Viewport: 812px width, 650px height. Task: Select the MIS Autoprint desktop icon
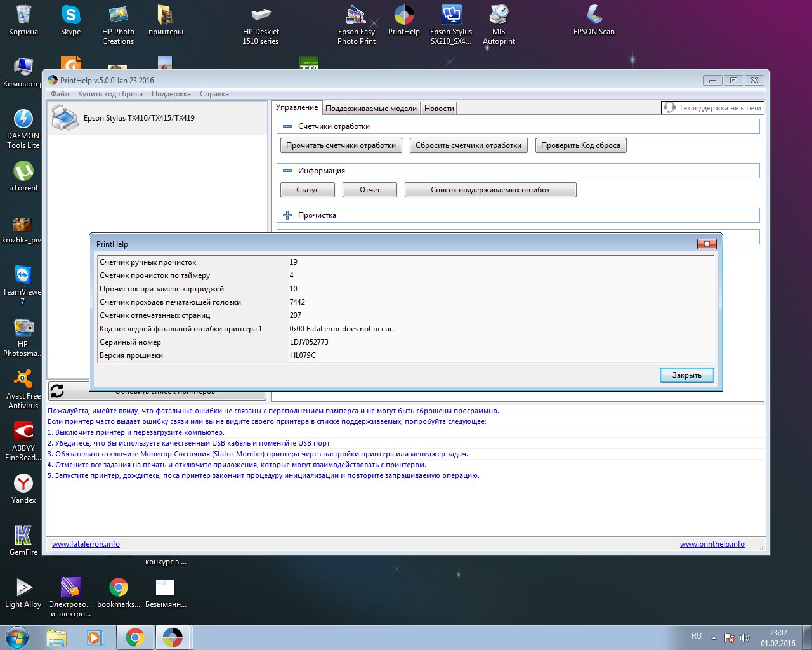[x=499, y=25]
